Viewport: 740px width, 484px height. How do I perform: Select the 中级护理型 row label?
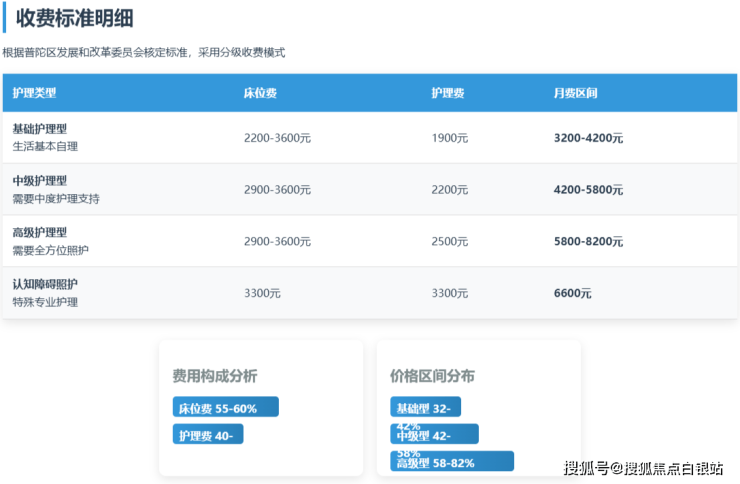(x=40, y=181)
